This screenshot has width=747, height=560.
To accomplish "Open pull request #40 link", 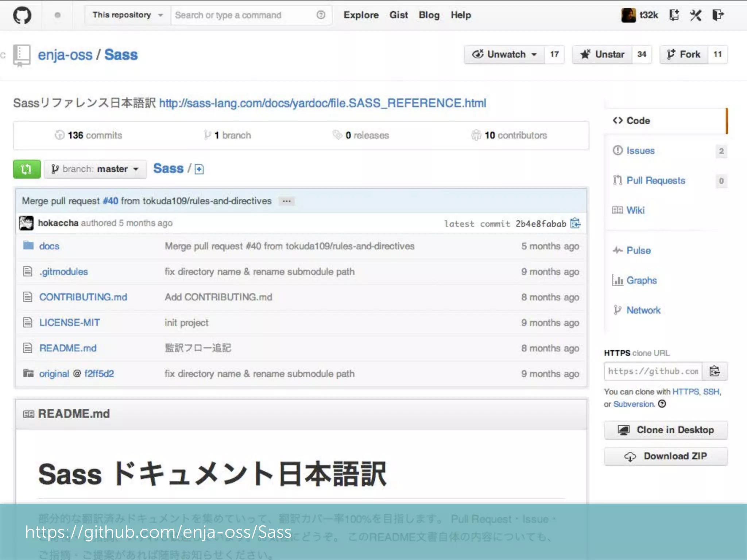I will point(111,201).
